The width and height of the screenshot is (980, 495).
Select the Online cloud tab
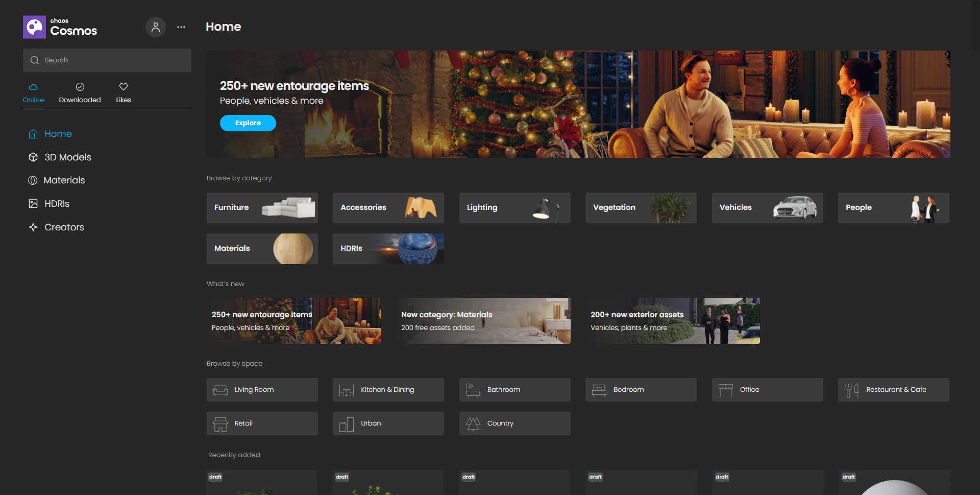33,93
